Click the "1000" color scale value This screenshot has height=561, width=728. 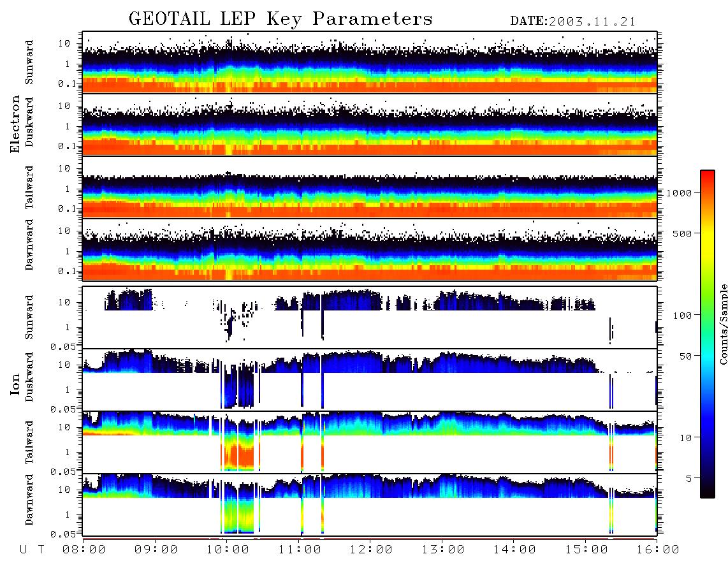click(x=679, y=193)
